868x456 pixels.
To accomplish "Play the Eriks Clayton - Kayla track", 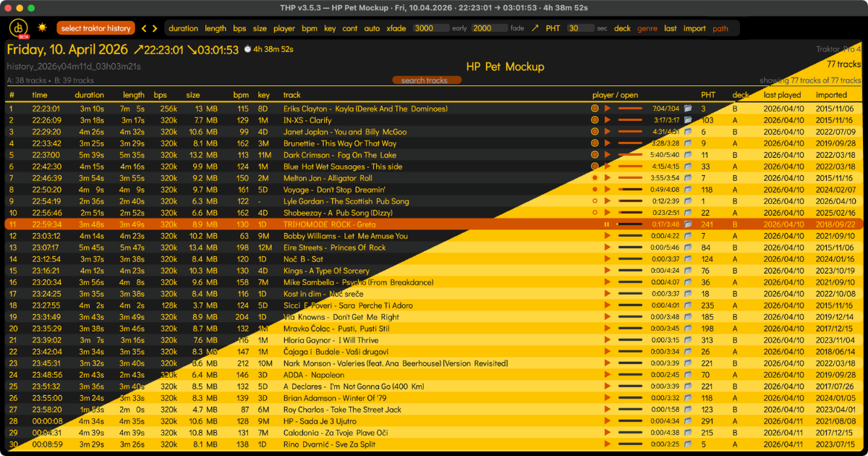I will click(607, 109).
